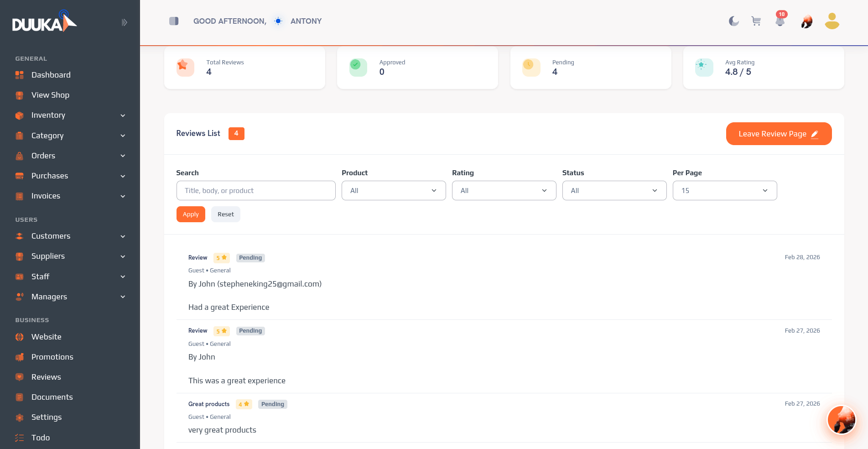Screen dimensions: 868x449
Task: Expand the Customers chevron
Action: tap(123, 236)
